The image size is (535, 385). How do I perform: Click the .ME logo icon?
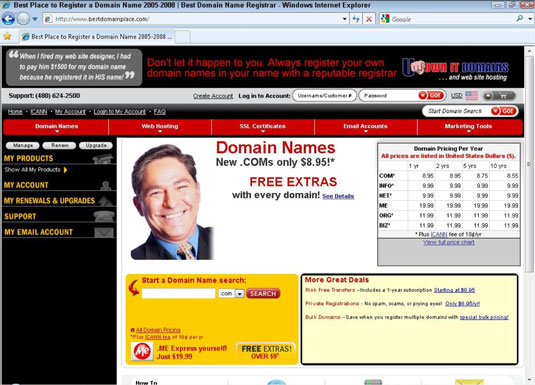point(142,351)
